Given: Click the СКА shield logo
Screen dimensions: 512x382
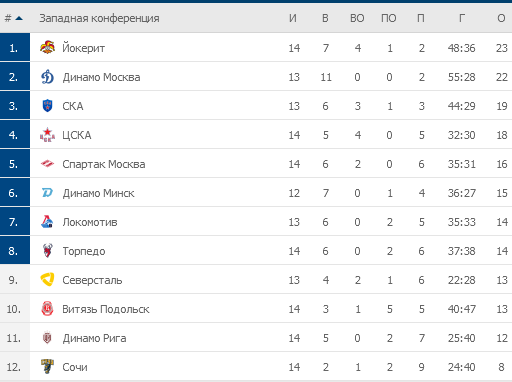Looking at the screenshot, I should point(47,106).
